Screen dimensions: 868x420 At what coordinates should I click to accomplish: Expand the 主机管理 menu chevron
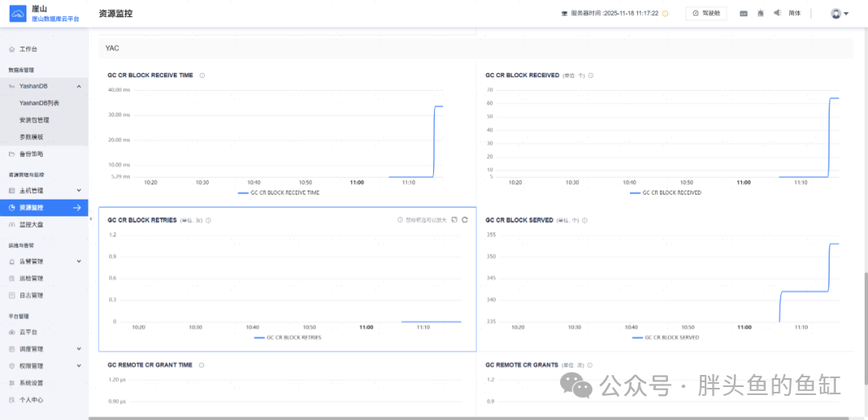click(79, 190)
